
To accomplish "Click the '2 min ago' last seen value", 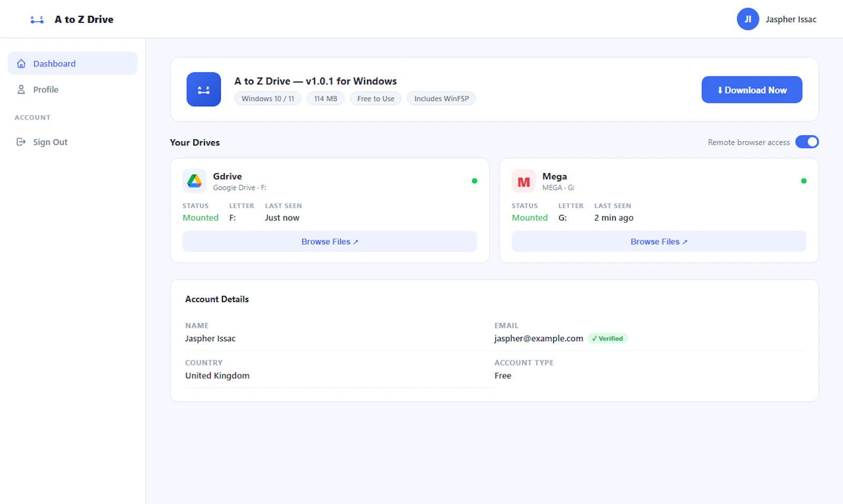I will pos(614,218).
